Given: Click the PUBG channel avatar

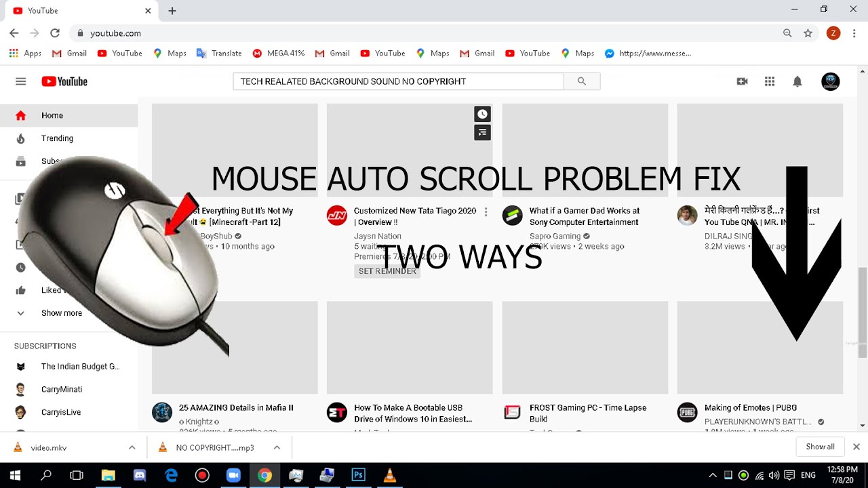Looking at the screenshot, I should point(687,413).
